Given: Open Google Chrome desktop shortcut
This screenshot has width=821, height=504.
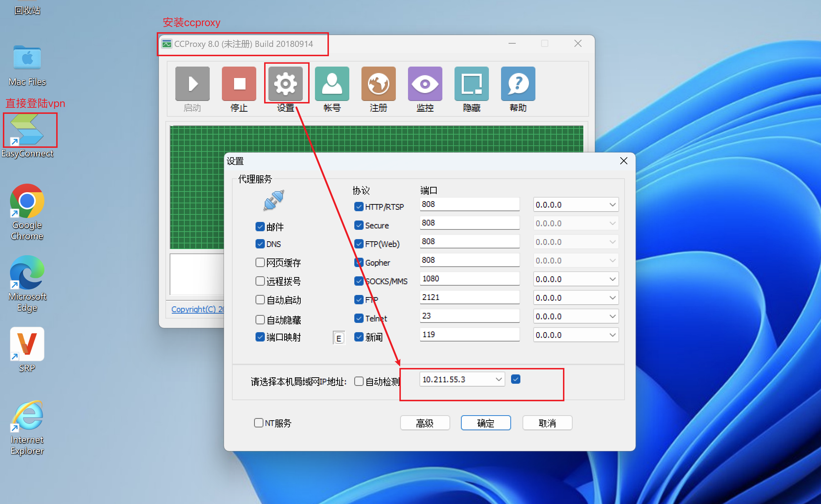Looking at the screenshot, I should tap(27, 201).
